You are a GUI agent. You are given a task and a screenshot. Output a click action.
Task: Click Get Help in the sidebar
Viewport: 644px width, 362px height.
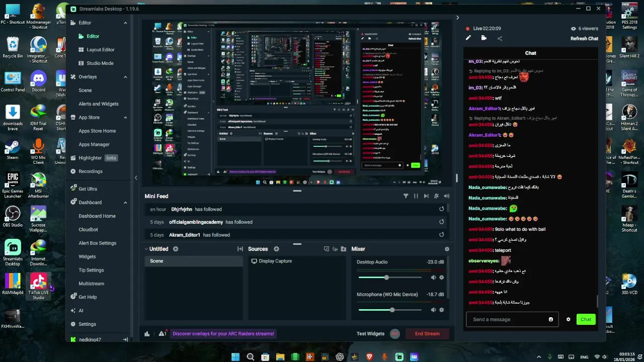84,297
